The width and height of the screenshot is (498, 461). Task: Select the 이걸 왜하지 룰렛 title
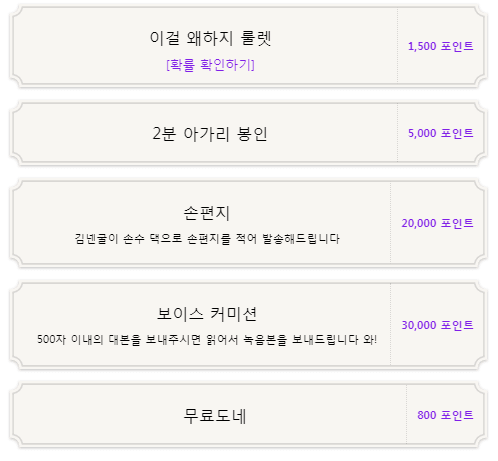(x=210, y=38)
